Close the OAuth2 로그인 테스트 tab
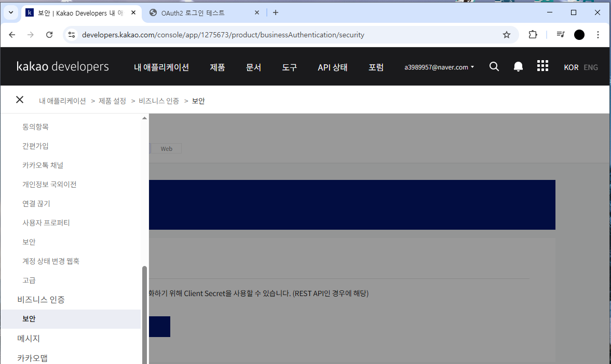Screen dimensions: 611x364 pos(257,12)
